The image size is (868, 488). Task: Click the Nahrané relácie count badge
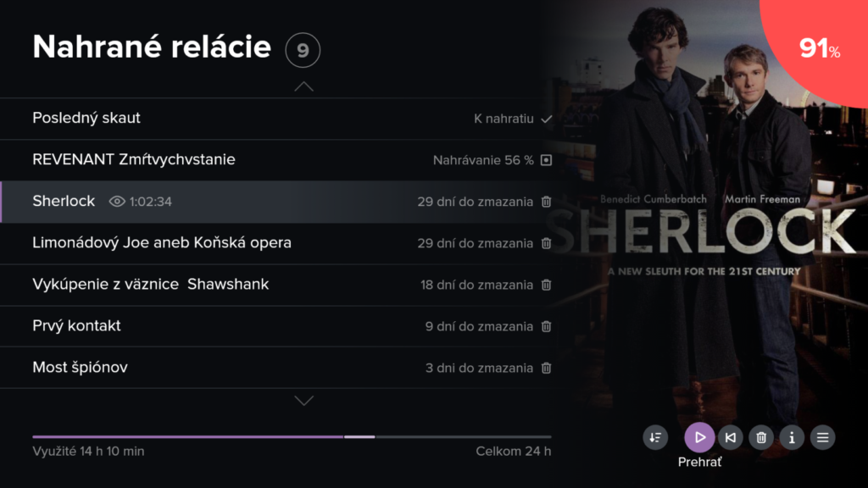(x=303, y=51)
